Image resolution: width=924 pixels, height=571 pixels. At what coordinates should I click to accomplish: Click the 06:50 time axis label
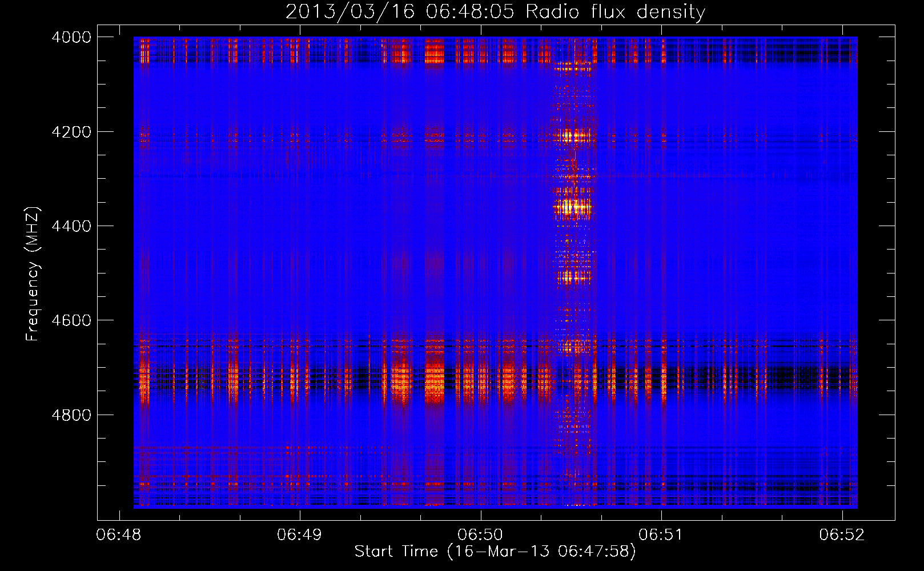(x=480, y=534)
